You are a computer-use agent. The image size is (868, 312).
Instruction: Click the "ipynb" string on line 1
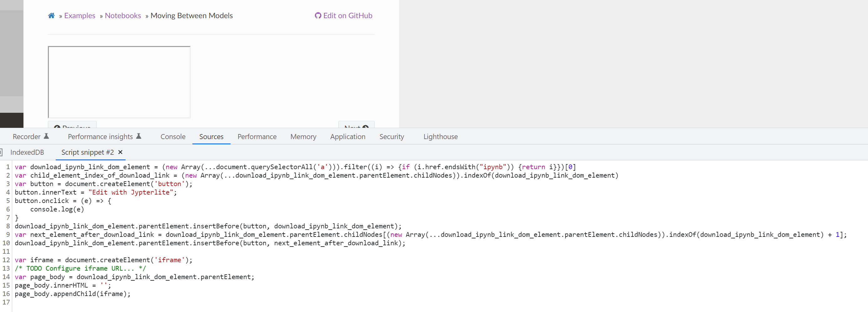tap(493, 167)
